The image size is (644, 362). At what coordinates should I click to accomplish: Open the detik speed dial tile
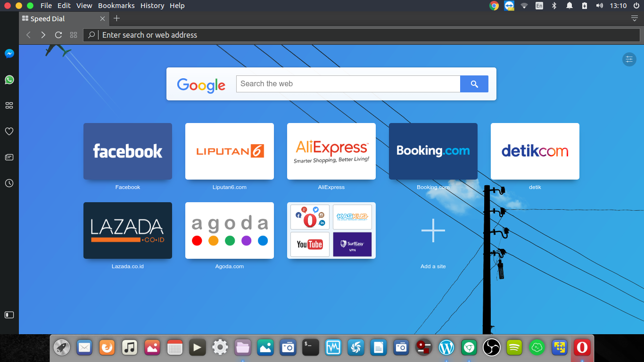pyautogui.click(x=535, y=151)
